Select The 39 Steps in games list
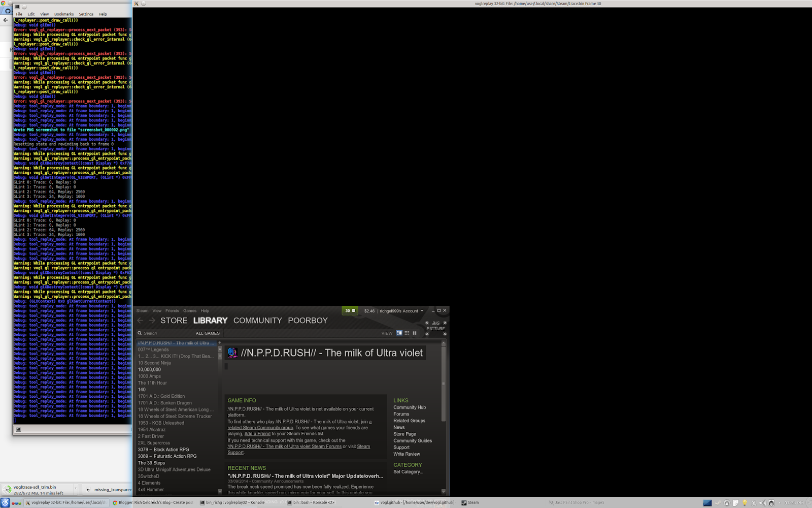Viewport: 812px width, 508px height. coord(151,463)
